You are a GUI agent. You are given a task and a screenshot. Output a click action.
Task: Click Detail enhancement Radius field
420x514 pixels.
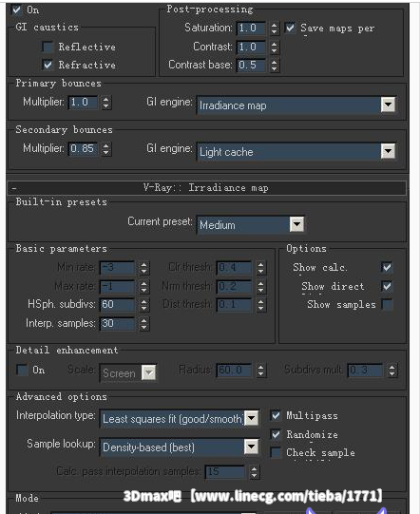(x=234, y=371)
